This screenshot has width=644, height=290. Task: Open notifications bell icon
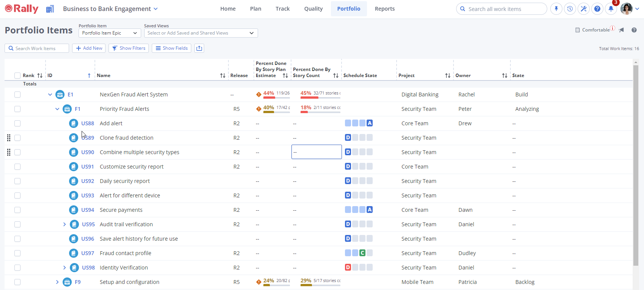611,9
